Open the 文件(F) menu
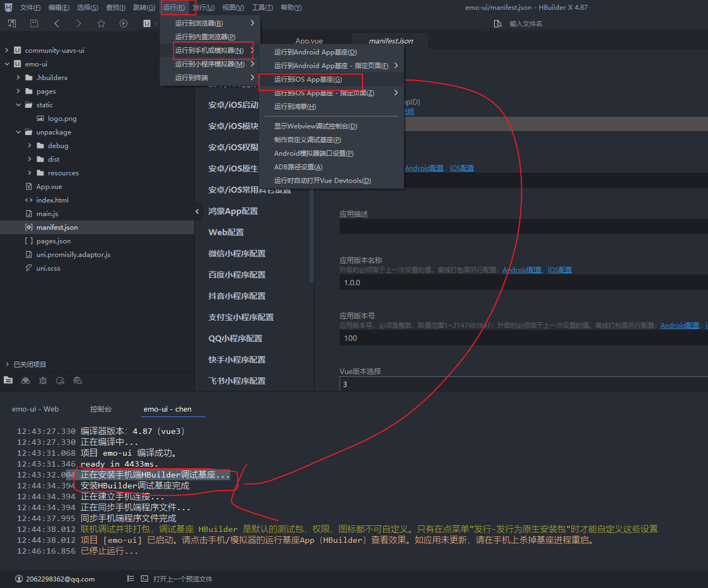 30,8
